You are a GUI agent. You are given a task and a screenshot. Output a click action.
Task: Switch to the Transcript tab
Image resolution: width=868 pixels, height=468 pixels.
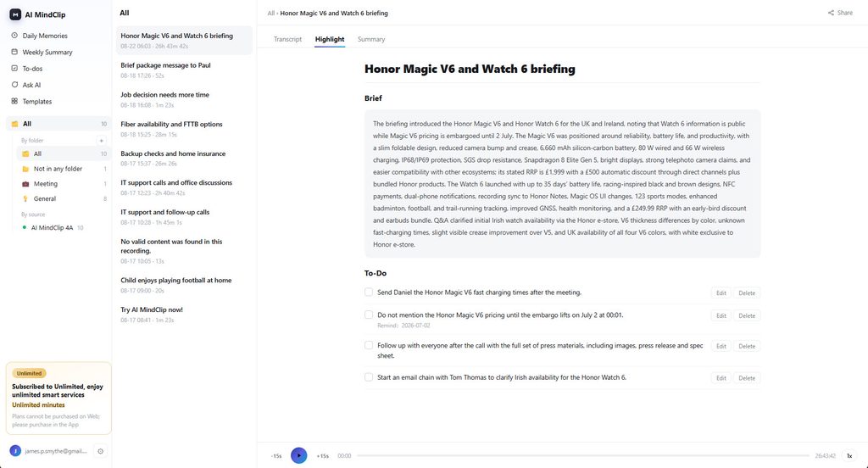pos(287,39)
